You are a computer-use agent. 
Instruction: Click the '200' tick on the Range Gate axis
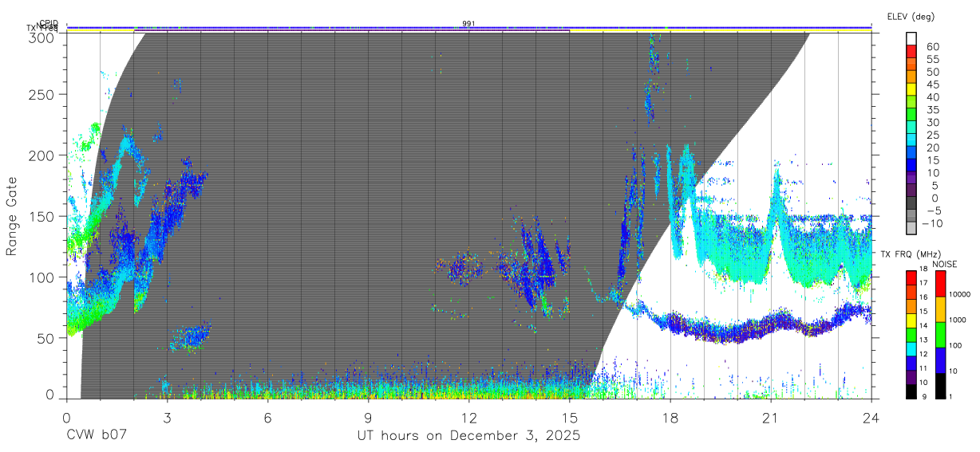(x=42, y=155)
